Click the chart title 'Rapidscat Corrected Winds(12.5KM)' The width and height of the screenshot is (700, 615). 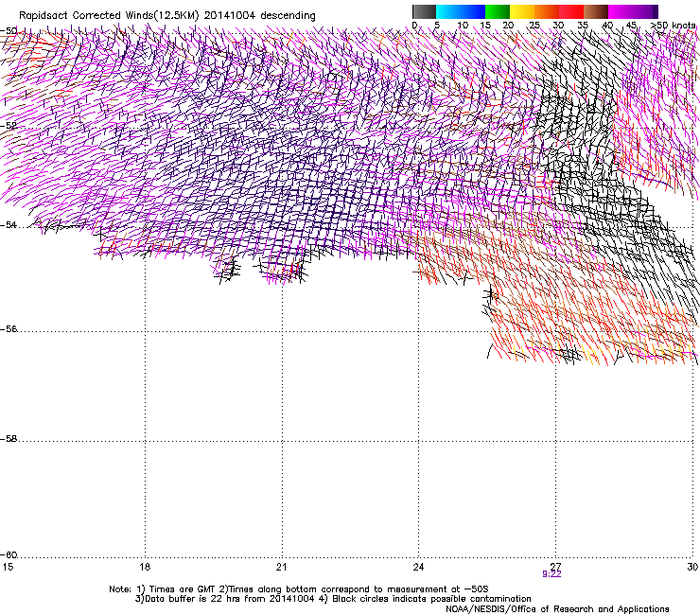pos(109,16)
